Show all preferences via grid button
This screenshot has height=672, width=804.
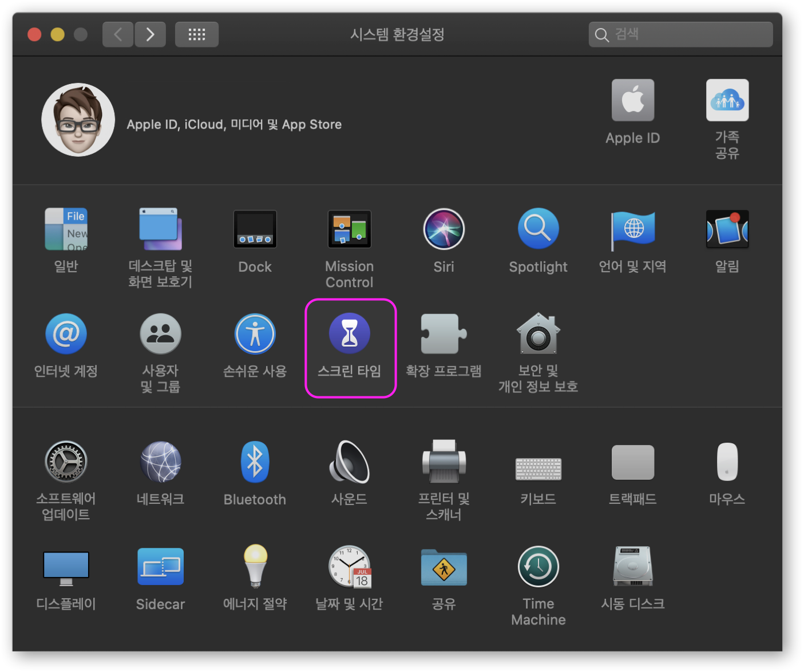[197, 34]
